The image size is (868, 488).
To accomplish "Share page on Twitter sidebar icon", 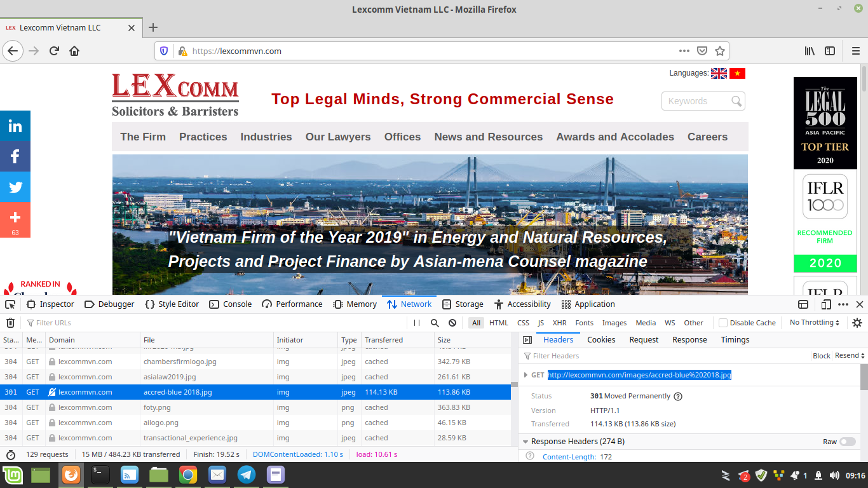I will click(x=15, y=187).
